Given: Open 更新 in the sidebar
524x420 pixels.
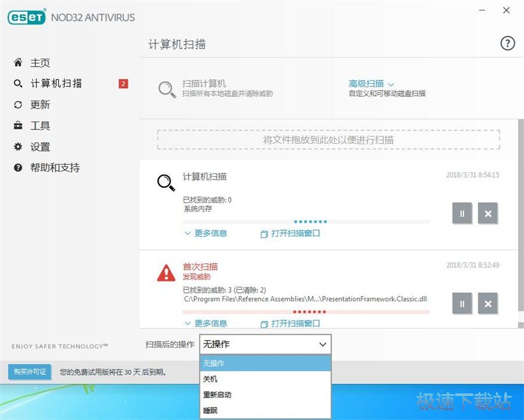Looking at the screenshot, I should pos(40,105).
